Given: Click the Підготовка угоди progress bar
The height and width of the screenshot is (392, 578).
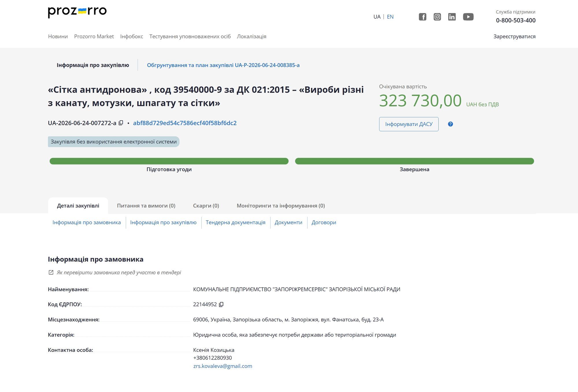Looking at the screenshot, I should 169,161.
